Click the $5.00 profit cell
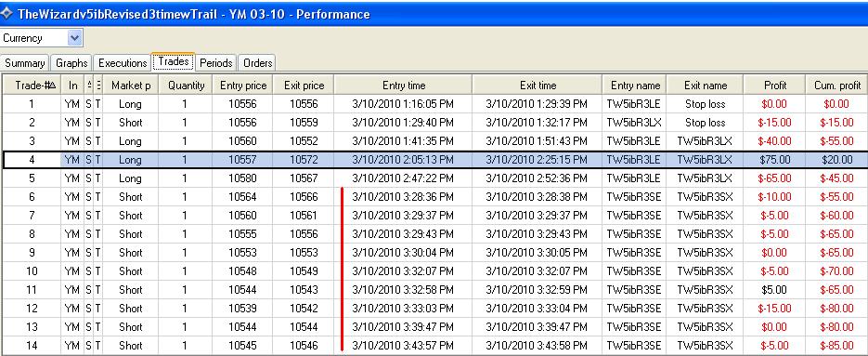Screen dimensions: 868x356 pyautogui.click(x=775, y=289)
